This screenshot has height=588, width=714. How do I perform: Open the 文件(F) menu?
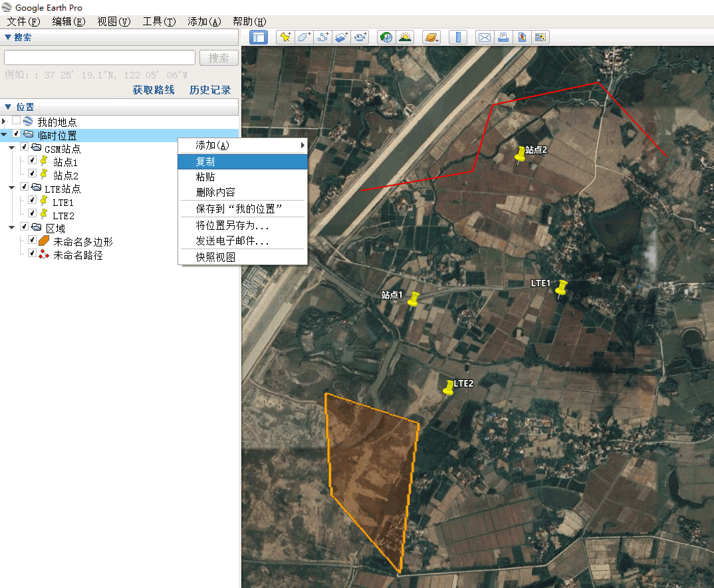point(23,21)
